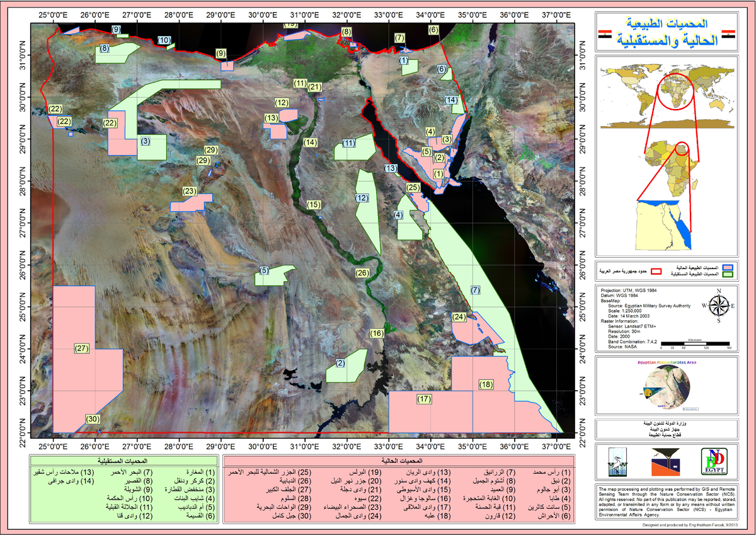The height and width of the screenshot is (535, 756).
Task: Click the NCS copyright notice panel
Action: (668, 502)
